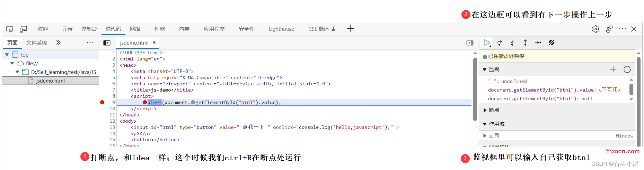
Task: Select the 文件系统 navigator tab
Action: [x=37, y=42]
